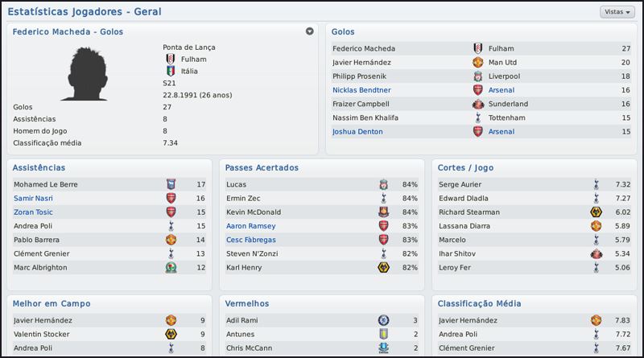Open Nicklas Bendtner's player profile
This screenshot has width=644, height=358.
(x=361, y=90)
